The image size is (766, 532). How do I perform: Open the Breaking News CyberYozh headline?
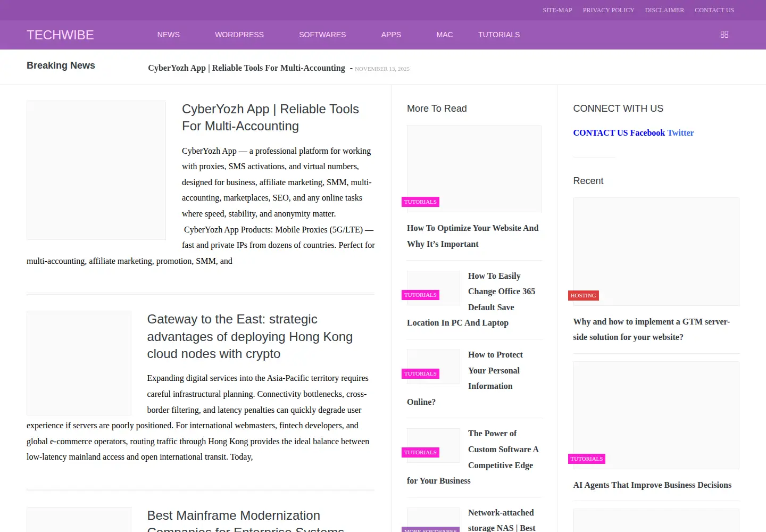click(246, 68)
